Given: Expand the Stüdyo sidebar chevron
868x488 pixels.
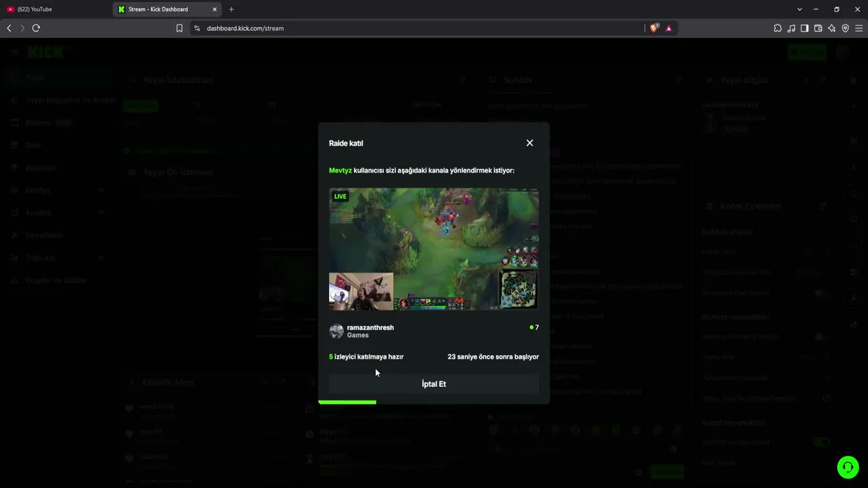Looking at the screenshot, I should [x=101, y=190].
